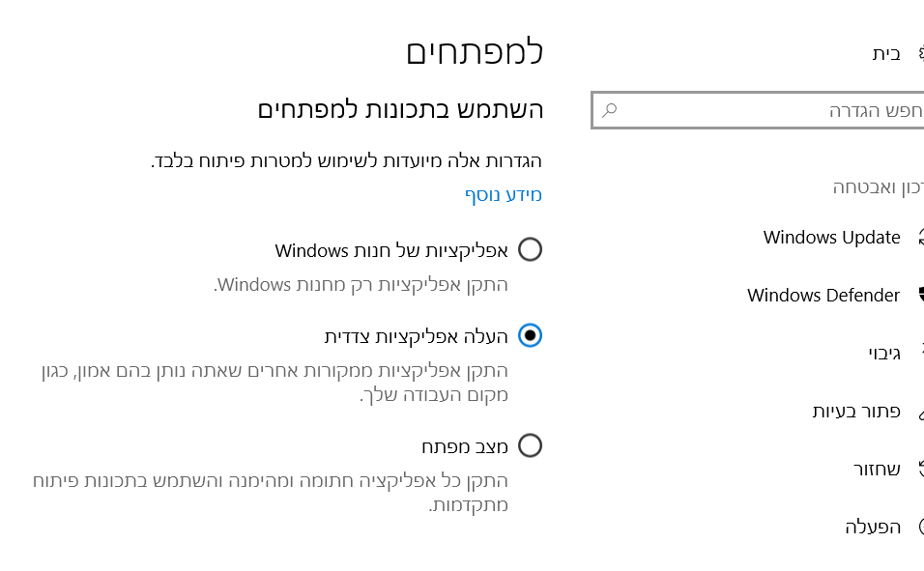Image resolution: width=924 pixels, height=571 pixels.
Task: Open the Windows Defender settings page
Action: [x=823, y=295]
